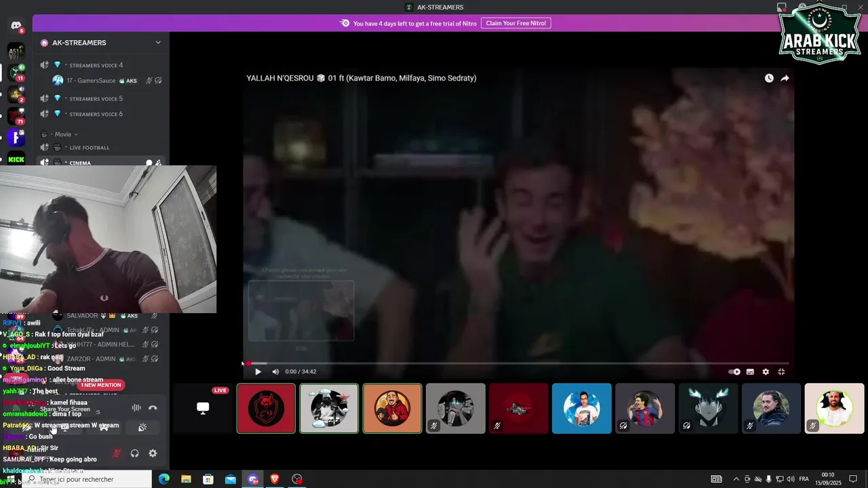Disconnect from voice call icon
The width and height of the screenshot is (868, 488).
153,408
